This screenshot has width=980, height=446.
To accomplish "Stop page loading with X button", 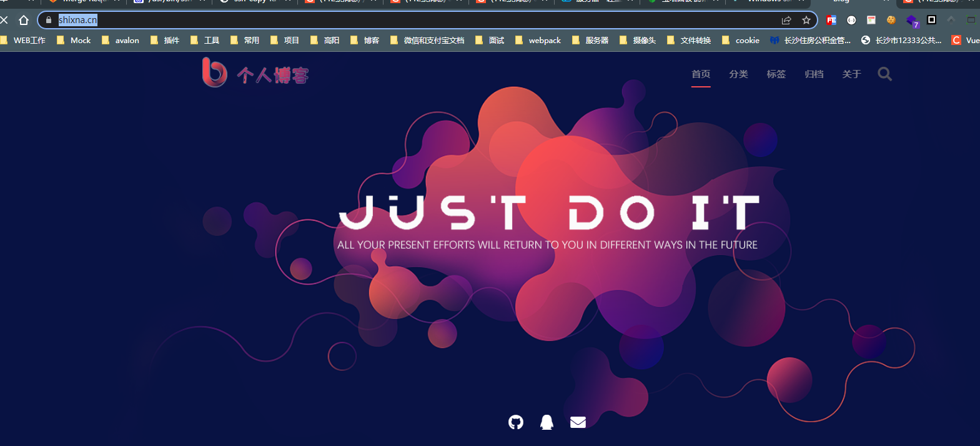I will [x=4, y=20].
